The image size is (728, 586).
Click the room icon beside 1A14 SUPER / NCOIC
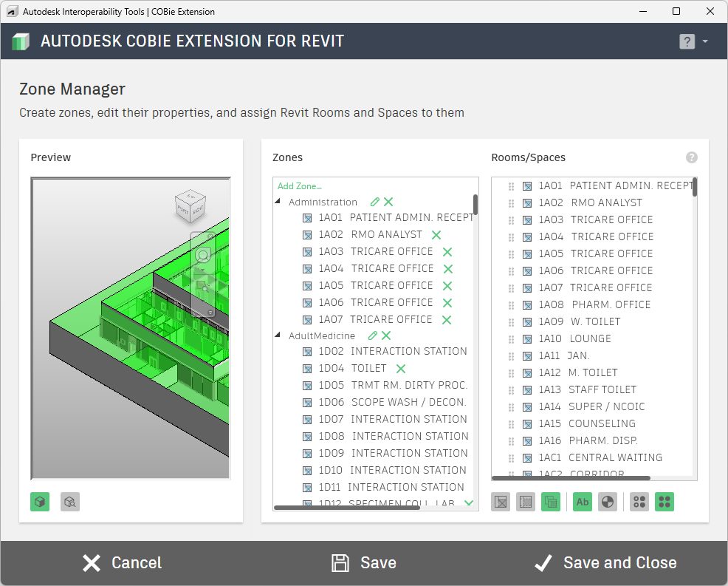point(527,407)
